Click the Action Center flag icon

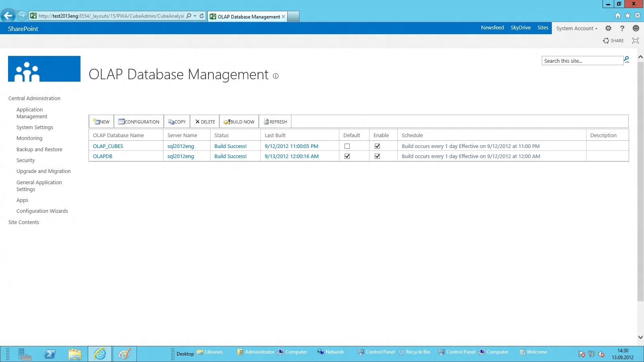[x=582, y=354]
